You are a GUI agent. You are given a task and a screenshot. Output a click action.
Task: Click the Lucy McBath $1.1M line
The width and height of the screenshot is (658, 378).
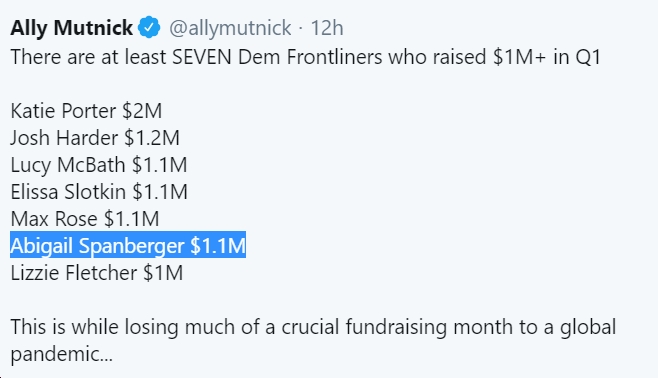(x=99, y=165)
